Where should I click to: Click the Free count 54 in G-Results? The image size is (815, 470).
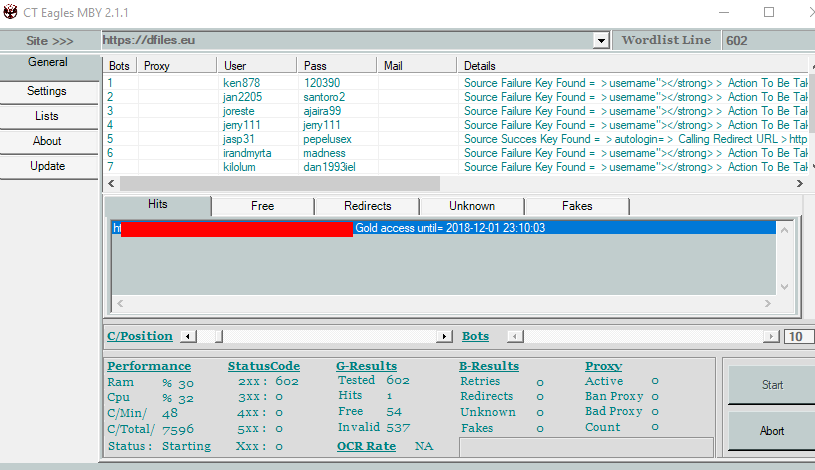tap(394, 412)
